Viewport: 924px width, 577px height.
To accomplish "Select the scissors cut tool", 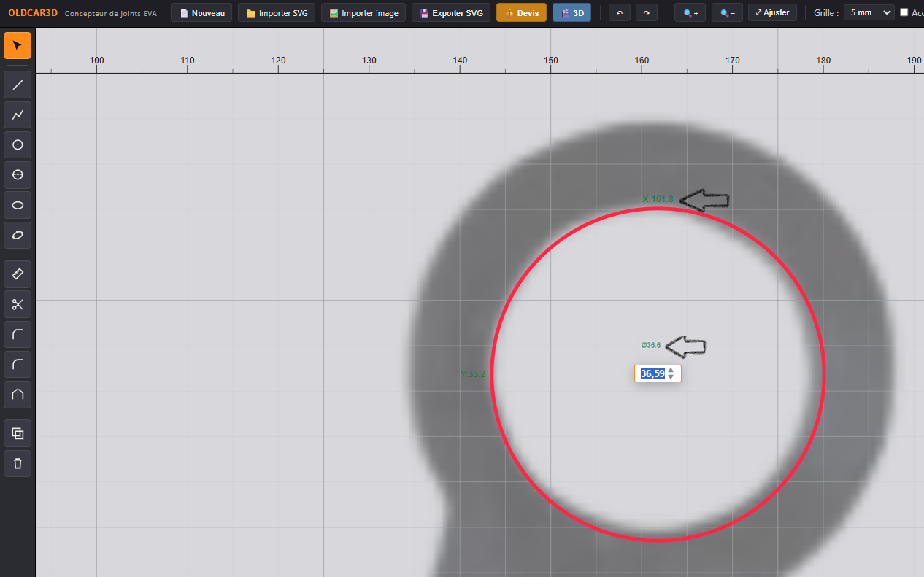I will [x=18, y=304].
